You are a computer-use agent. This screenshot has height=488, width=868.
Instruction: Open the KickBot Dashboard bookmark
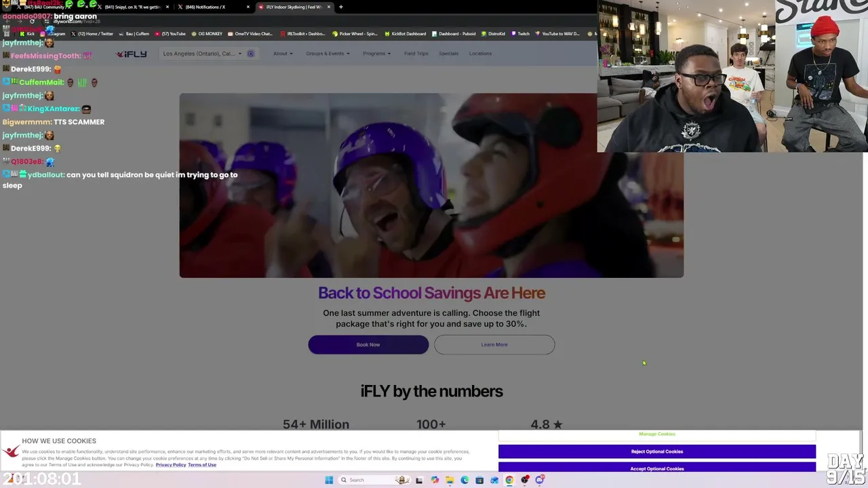(406, 34)
